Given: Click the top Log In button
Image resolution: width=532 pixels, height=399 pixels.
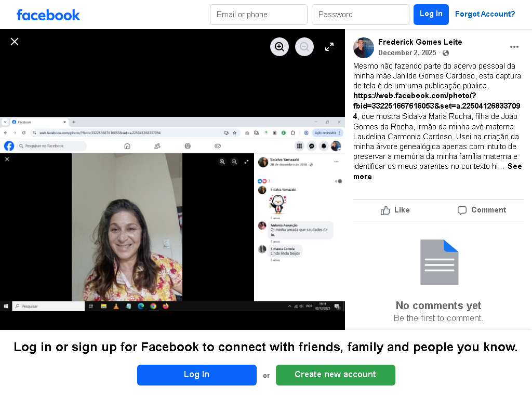Looking at the screenshot, I should coord(431,15).
